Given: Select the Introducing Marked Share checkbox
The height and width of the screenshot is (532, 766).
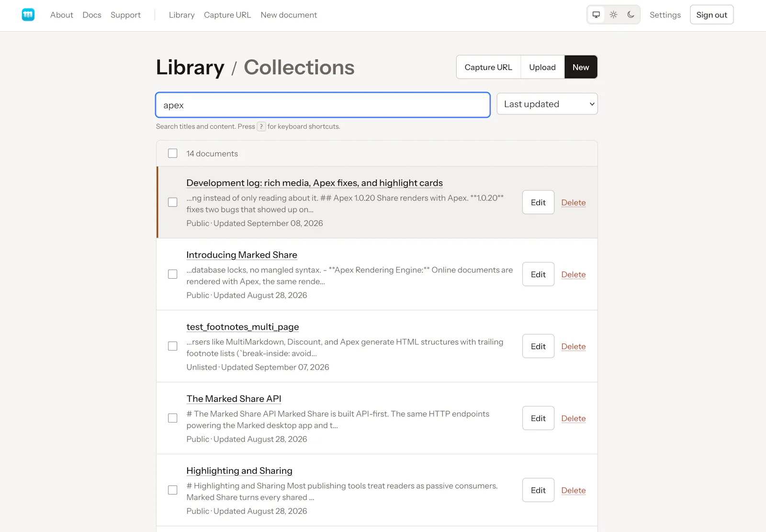Looking at the screenshot, I should (x=173, y=274).
